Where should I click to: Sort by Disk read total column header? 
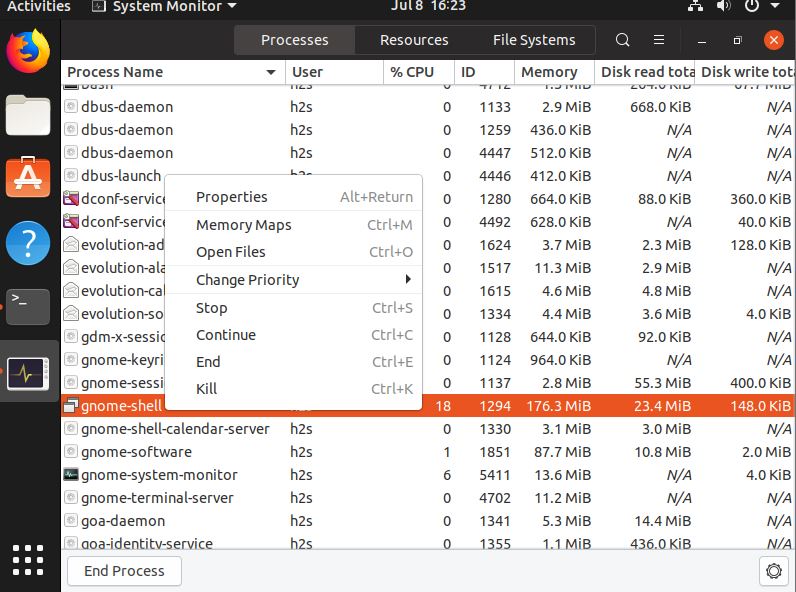(644, 72)
